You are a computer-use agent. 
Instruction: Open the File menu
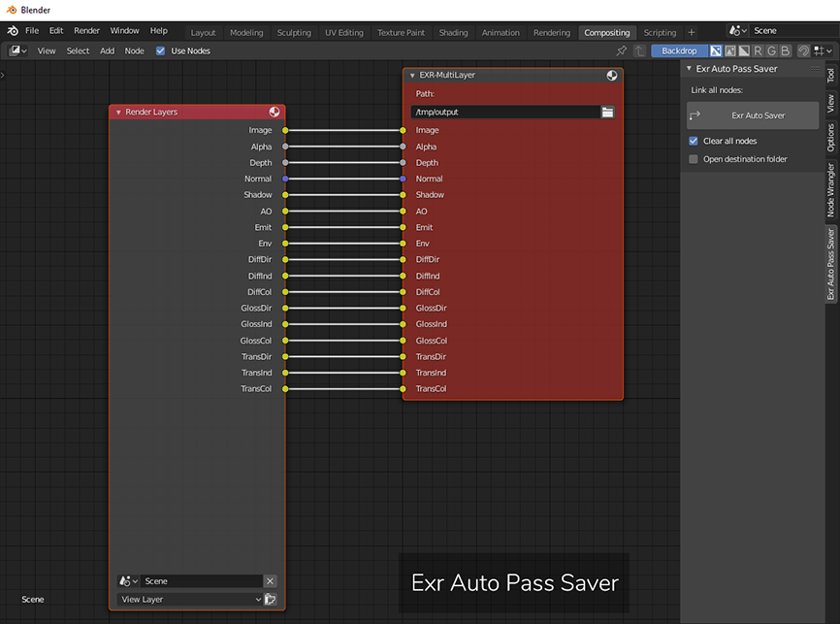[x=32, y=30]
